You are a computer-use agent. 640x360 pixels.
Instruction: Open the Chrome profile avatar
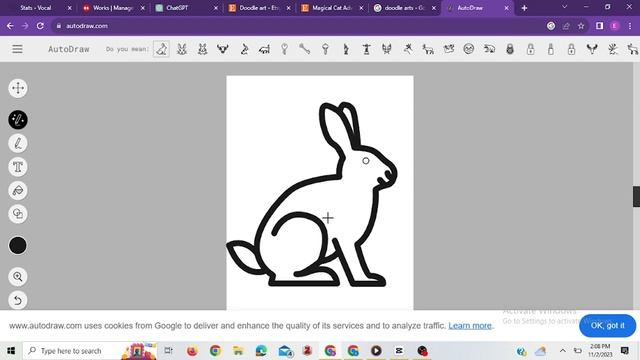pos(614,26)
